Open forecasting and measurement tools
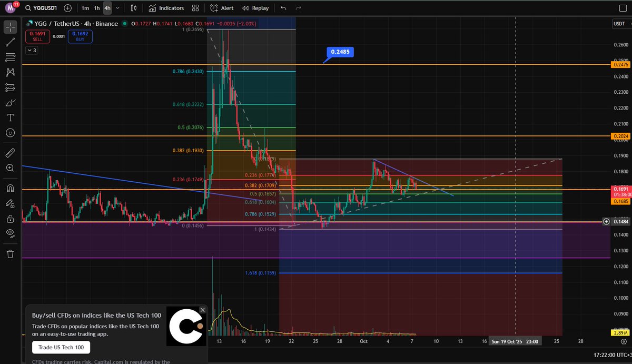This screenshot has height=364, width=632. [11, 87]
